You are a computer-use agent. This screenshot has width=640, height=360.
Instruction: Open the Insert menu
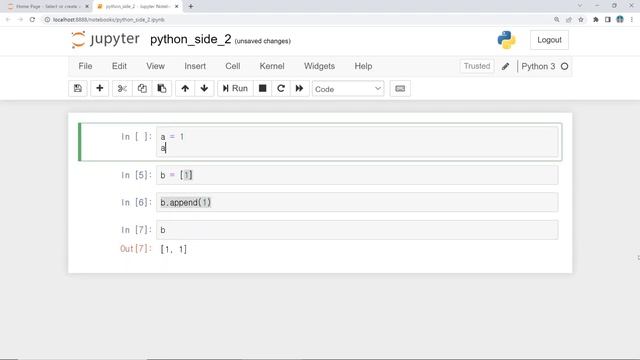[x=195, y=66]
